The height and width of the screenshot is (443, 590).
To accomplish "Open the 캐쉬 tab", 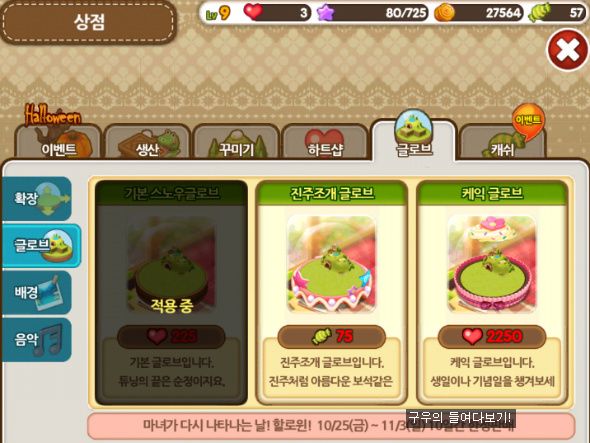I will (502, 141).
